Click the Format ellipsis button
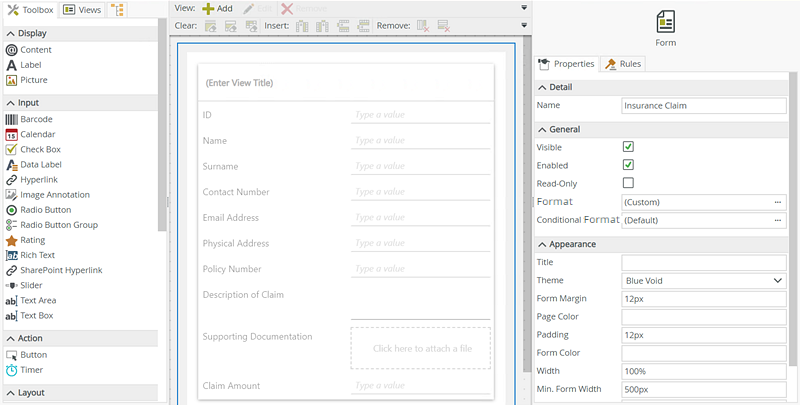The width and height of the screenshot is (800, 405). 777,202
